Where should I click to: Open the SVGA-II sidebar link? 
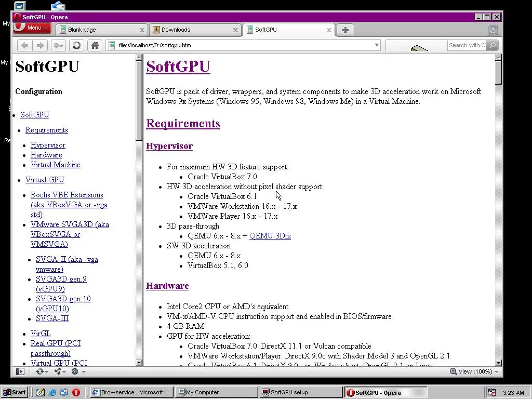(x=67, y=264)
